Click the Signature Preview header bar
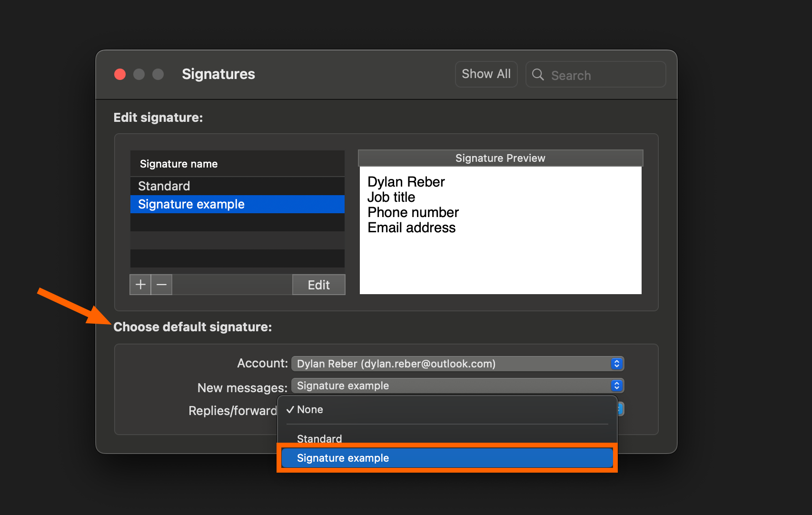This screenshot has width=812, height=515. 500,158
